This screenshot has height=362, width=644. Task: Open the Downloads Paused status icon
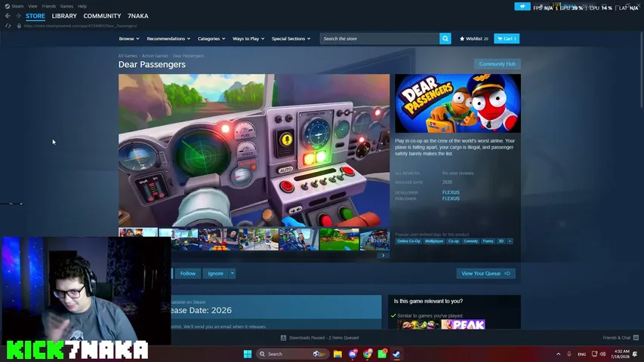pyautogui.click(x=283, y=338)
